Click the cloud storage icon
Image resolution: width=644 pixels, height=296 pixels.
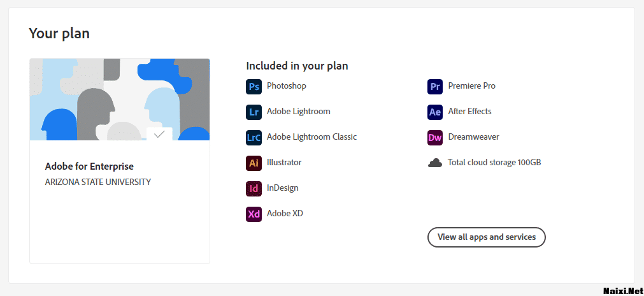pos(435,163)
